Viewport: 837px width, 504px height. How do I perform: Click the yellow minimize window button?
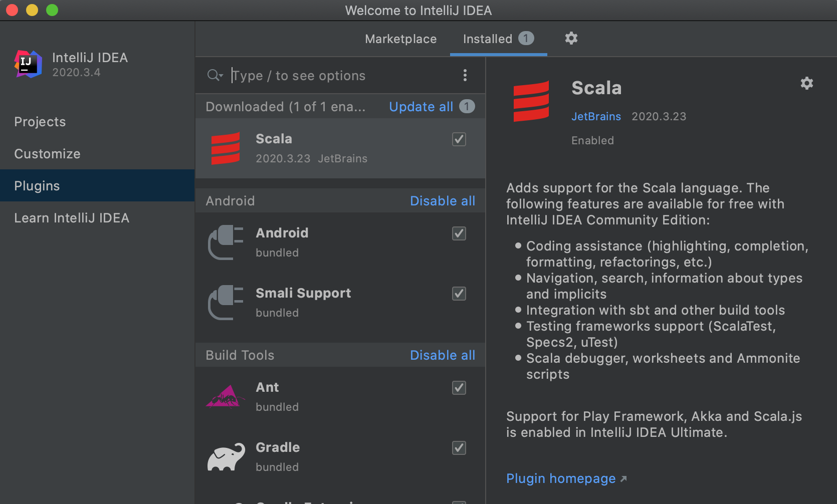32,10
